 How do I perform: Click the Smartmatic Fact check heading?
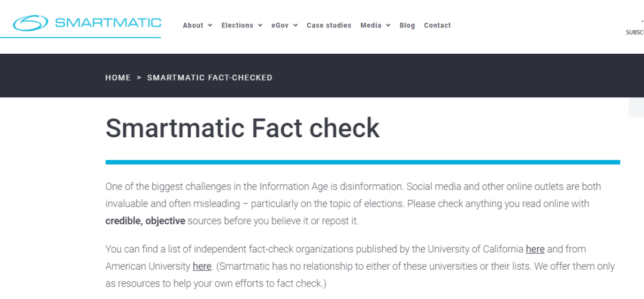[243, 128]
